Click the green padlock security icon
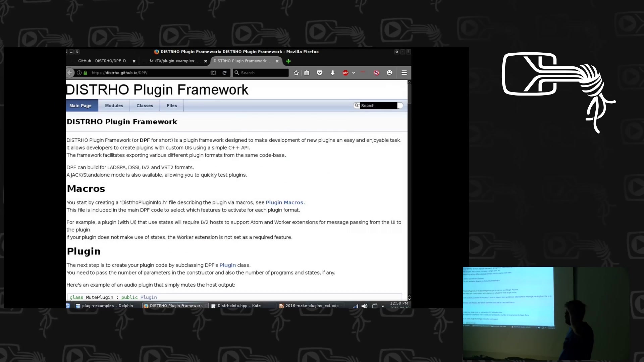644x362 pixels. (x=85, y=73)
